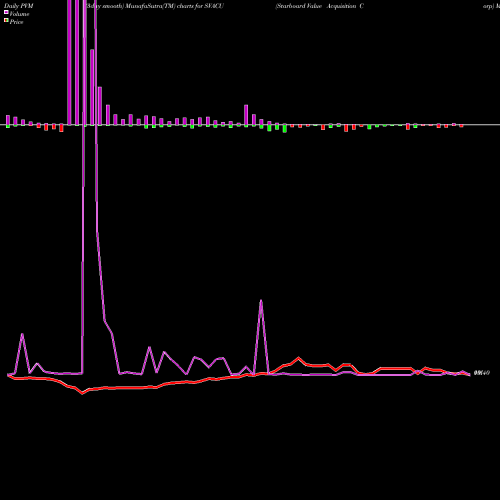Click the "Daily PVM" chart heading

(x=19, y=6)
